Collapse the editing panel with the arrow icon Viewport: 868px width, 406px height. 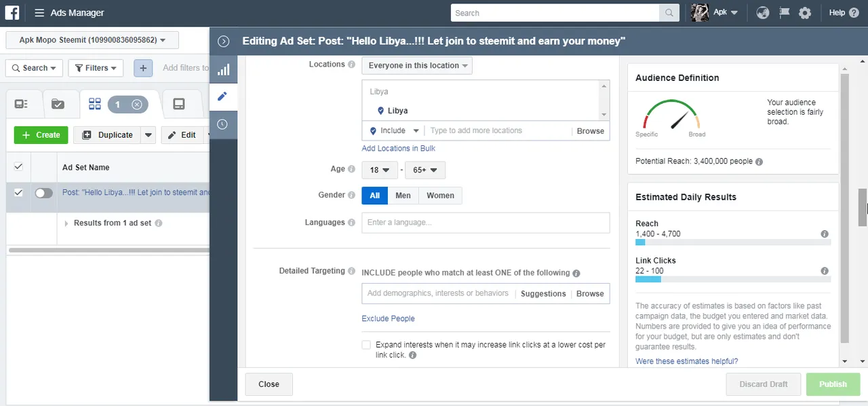point(224,41)
